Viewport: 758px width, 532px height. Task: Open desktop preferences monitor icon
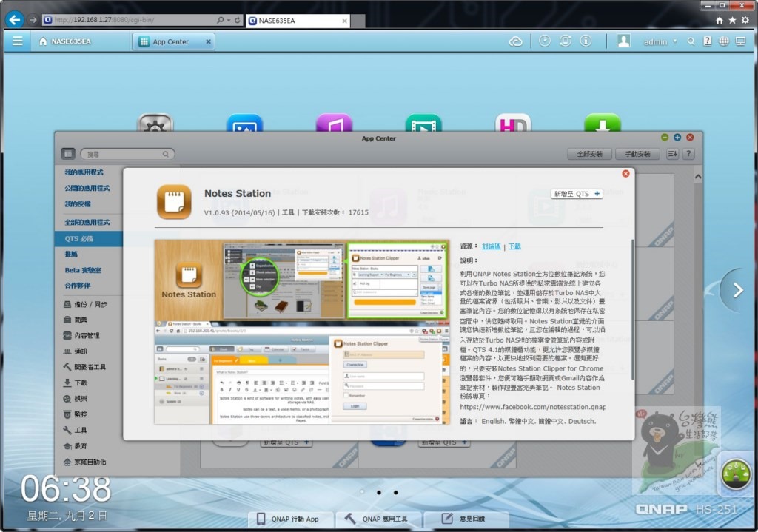click(740, 41)
